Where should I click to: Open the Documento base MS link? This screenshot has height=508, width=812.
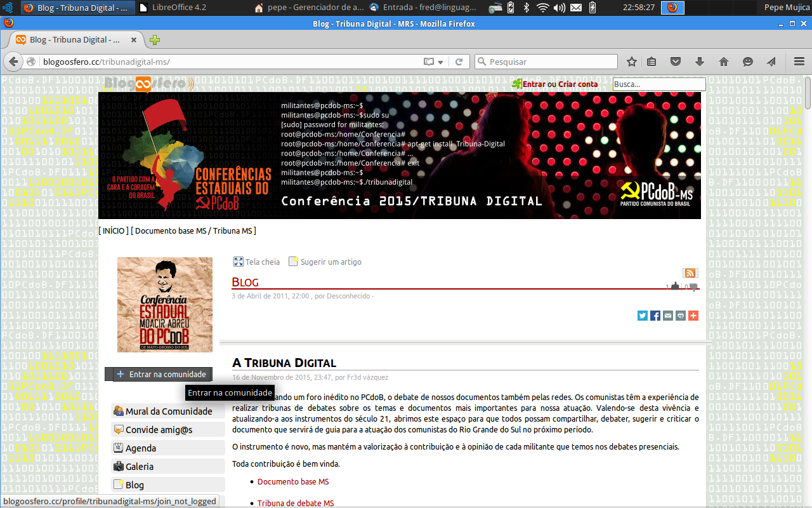293,482
